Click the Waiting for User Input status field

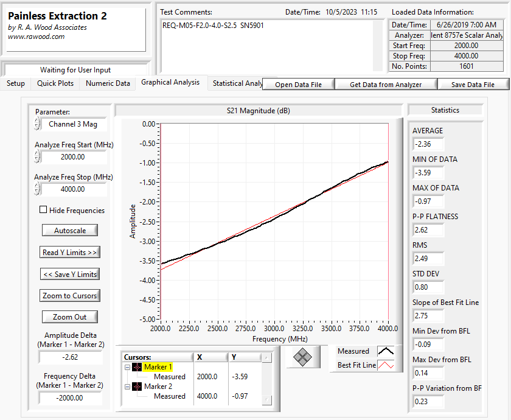[x=75, y=70]
